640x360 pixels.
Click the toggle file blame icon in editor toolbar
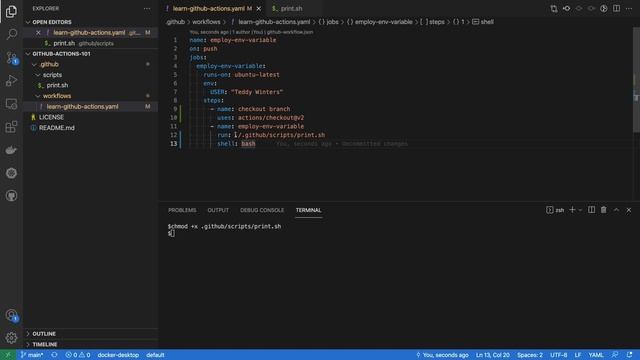(604, 9)
